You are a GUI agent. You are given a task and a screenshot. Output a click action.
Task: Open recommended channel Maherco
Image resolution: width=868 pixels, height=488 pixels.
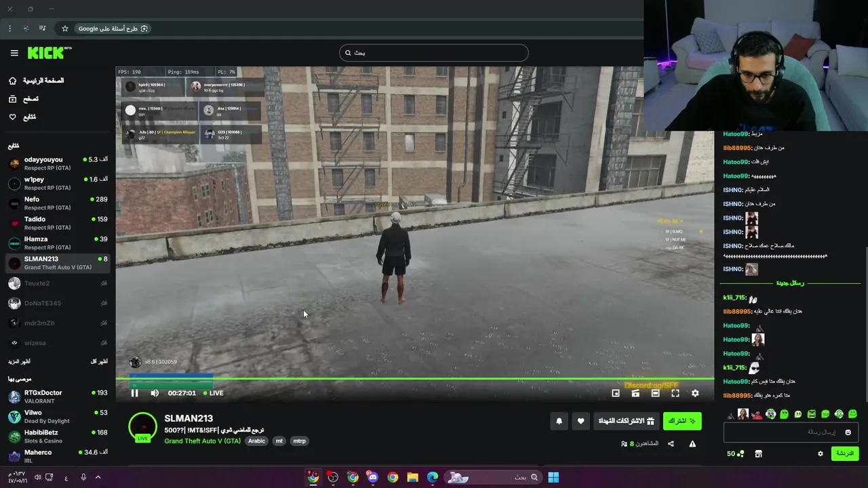pos(58,455)
